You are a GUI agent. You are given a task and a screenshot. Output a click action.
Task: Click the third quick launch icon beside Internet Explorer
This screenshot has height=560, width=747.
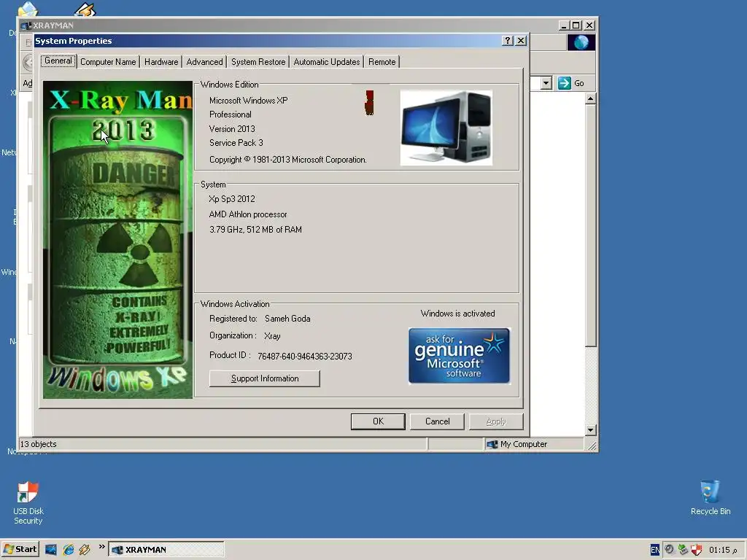tap(85, 550)
